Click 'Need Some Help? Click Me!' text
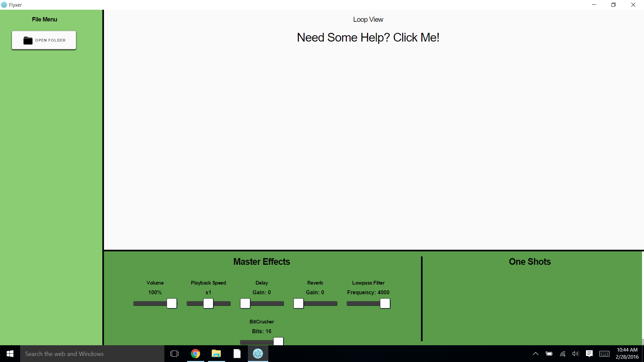Image resolution: width=644 pixels, height=362 pixels. pos(368,38)
